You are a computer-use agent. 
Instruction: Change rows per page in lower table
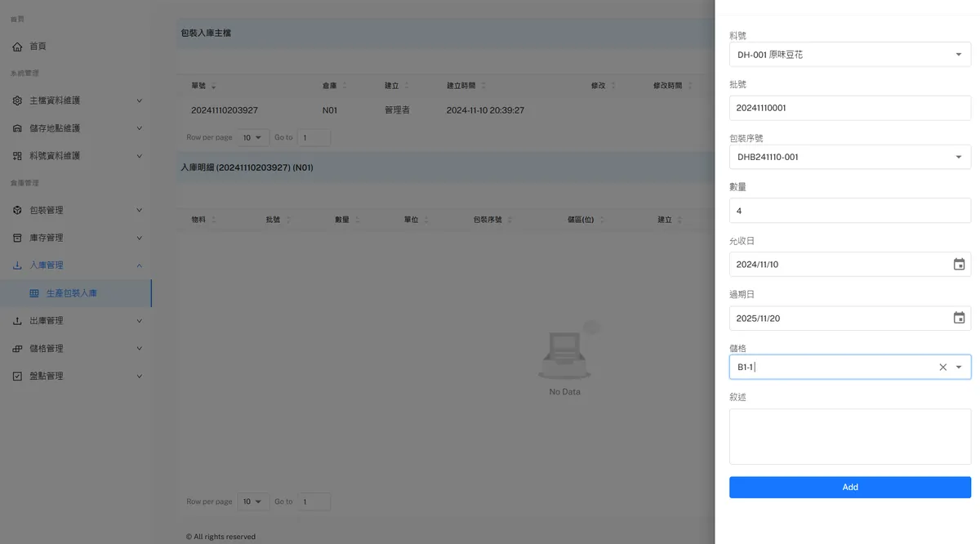tap(253, 502)
